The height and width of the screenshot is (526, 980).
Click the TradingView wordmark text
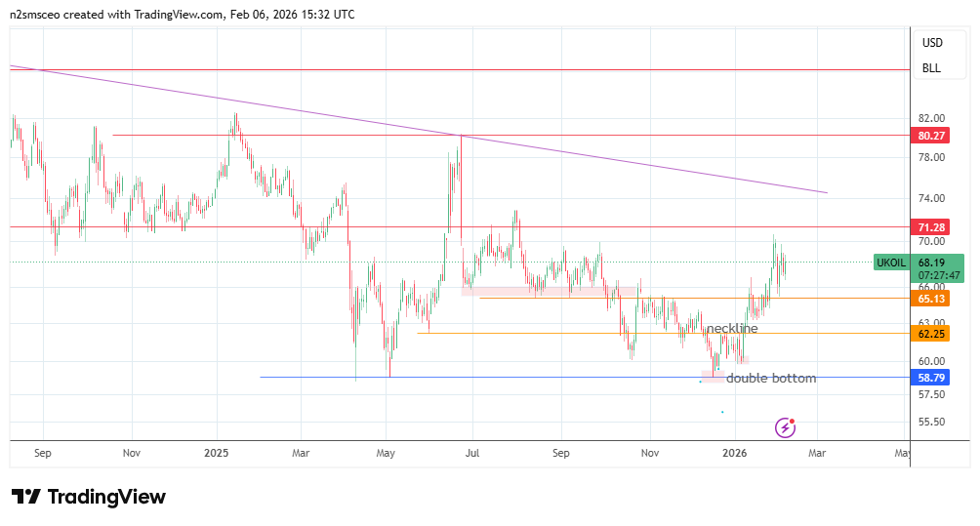(x=107, y=497)
